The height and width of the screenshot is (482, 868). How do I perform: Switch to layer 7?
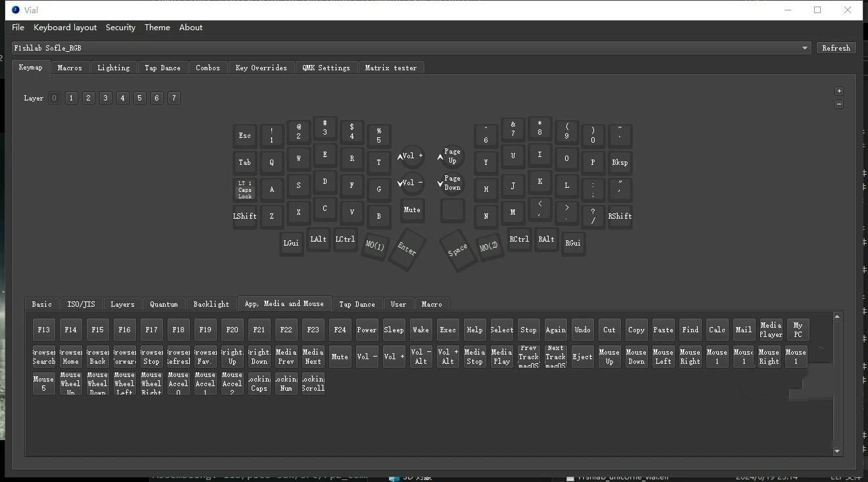tap(173, 98)
